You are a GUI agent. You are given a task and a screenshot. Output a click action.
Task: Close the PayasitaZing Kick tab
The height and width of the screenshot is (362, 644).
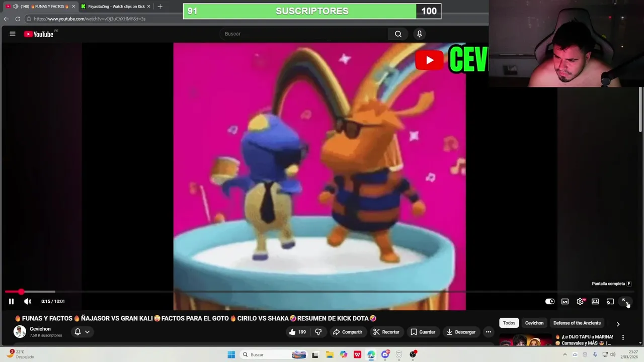148,6
